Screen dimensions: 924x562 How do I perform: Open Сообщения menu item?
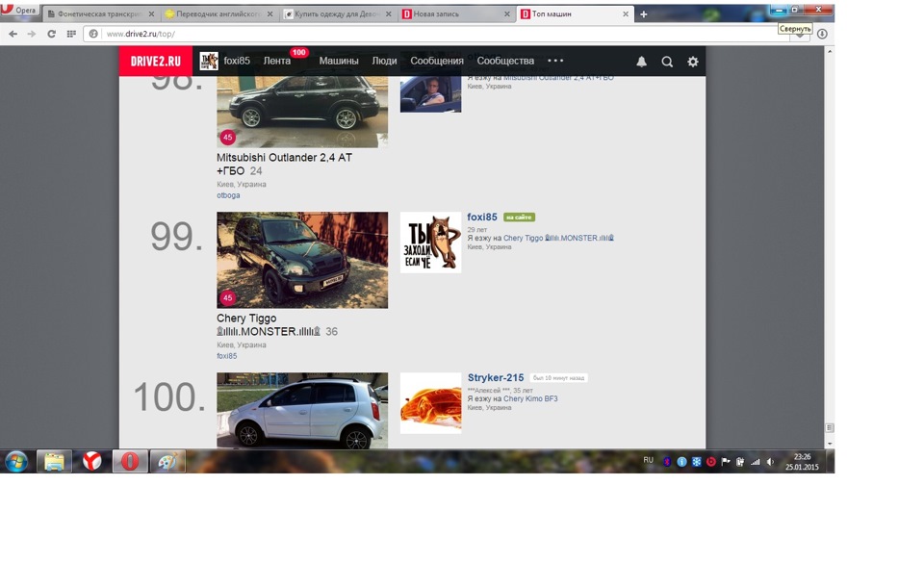[437, 62]
